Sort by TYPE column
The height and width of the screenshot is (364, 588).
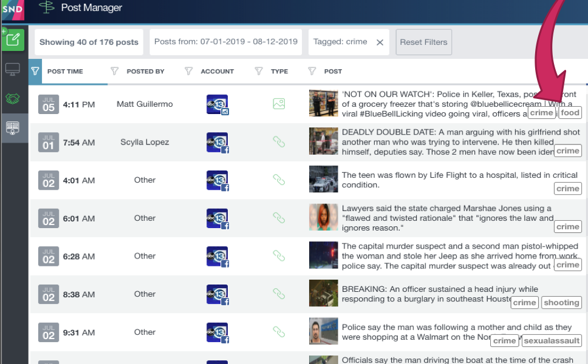tap(279, 72)
